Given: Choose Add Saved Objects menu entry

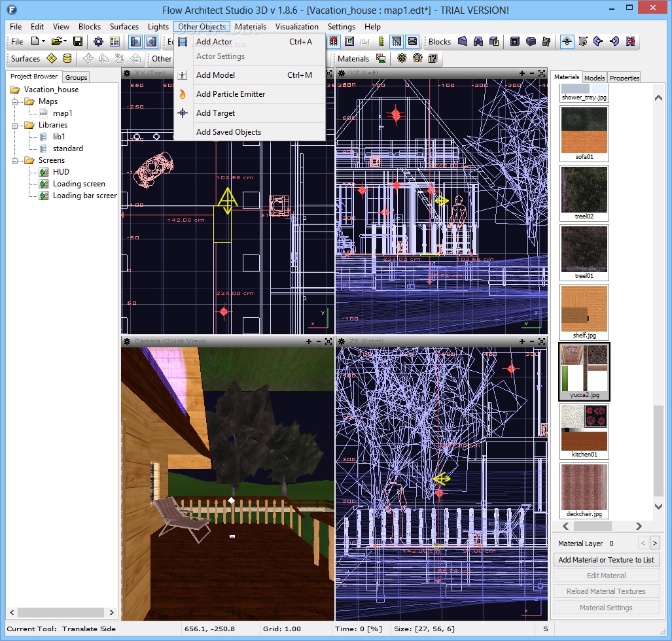Looking at the screenshot, I should (x=250, y=132).
